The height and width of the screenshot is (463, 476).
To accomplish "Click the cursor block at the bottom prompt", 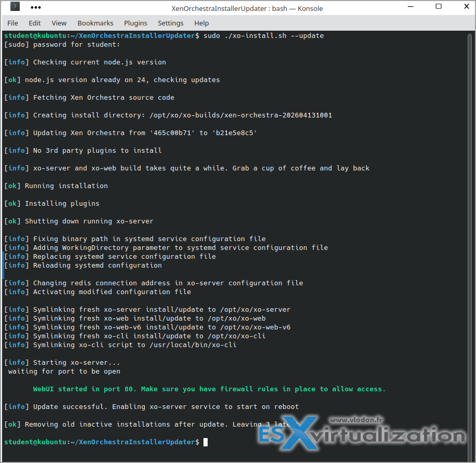I will pyautogui.click(x=206, y=442).
